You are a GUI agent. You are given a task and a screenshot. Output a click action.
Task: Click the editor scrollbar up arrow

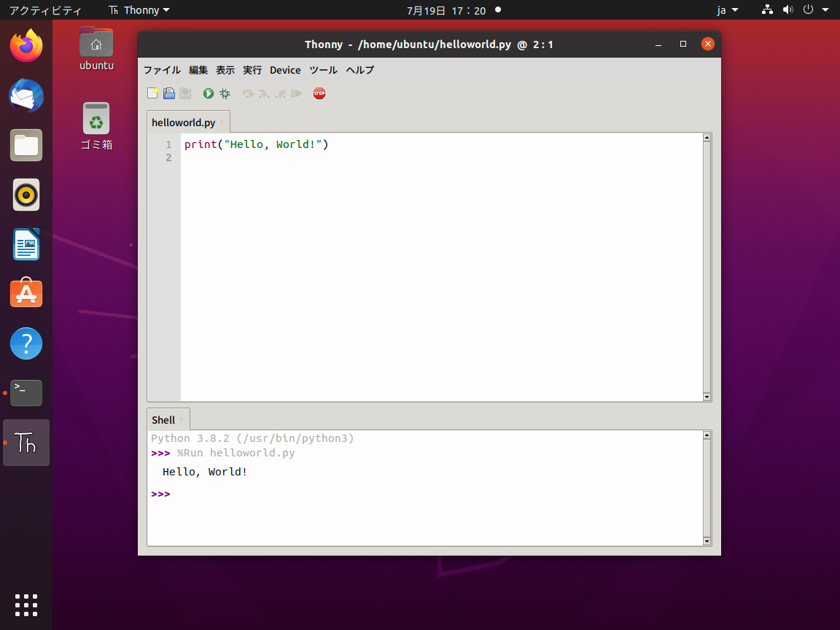707,138
